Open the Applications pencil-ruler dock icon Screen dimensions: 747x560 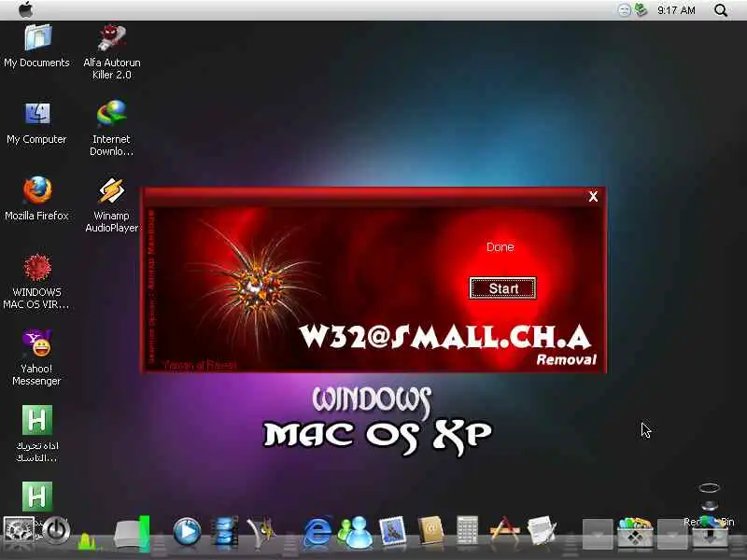tap(504, 530)
